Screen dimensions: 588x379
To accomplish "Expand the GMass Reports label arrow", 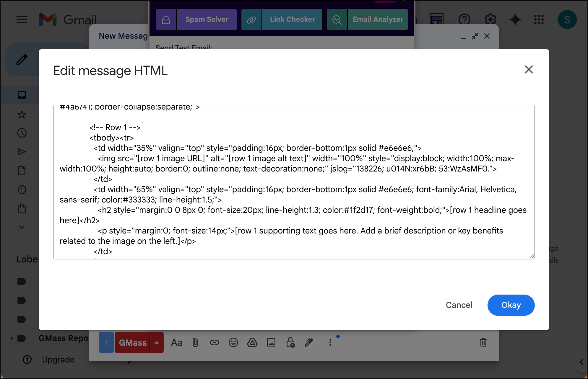I will (x=12, y=338).
